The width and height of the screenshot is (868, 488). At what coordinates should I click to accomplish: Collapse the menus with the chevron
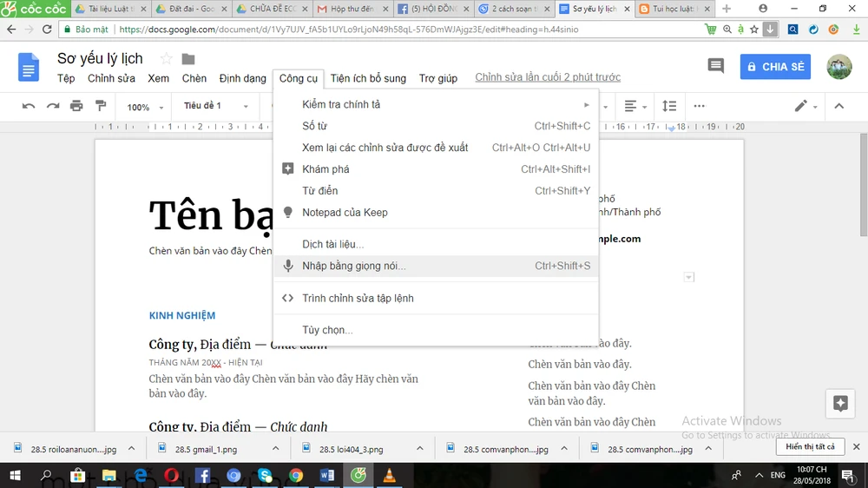pyautogui.click(x=838, y=106)
